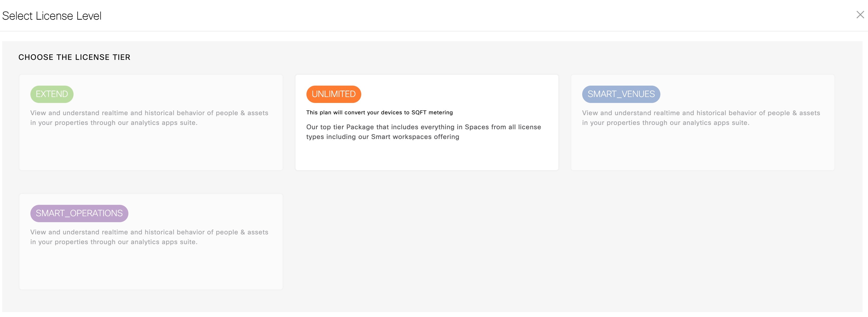Close the Select License Level dialog

coord(860,14)
